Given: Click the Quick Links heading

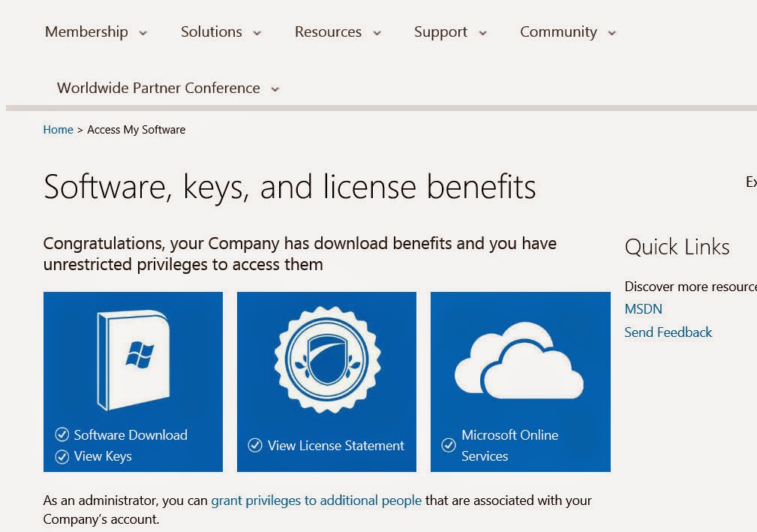Looking at the screenshot, I should (x=677, y=247).
